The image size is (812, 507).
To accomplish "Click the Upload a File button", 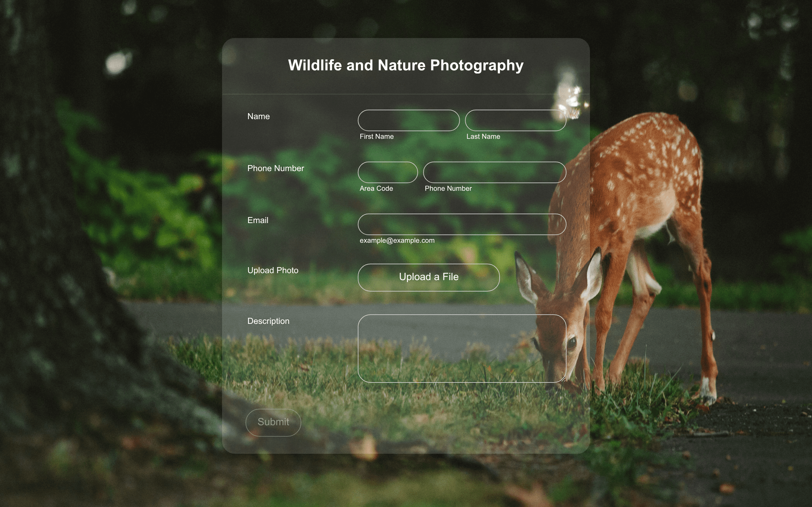I will (x=429, y=277).
